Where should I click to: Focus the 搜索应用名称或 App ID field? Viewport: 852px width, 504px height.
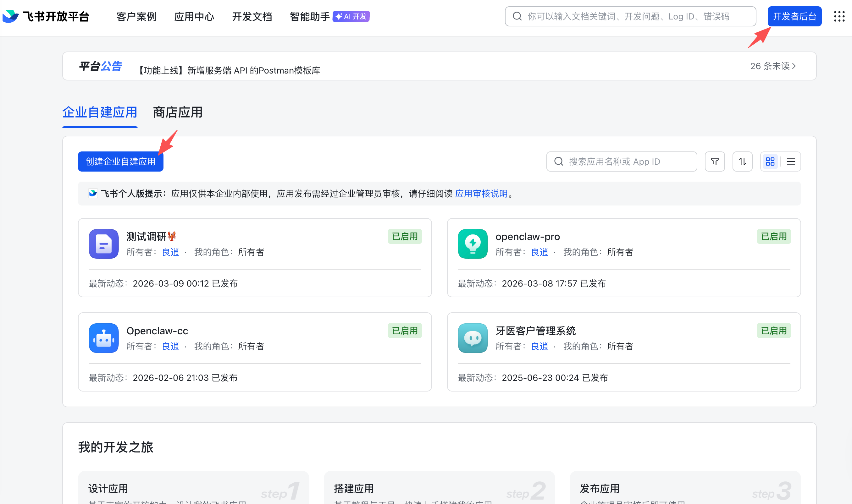tap(622, 162)
